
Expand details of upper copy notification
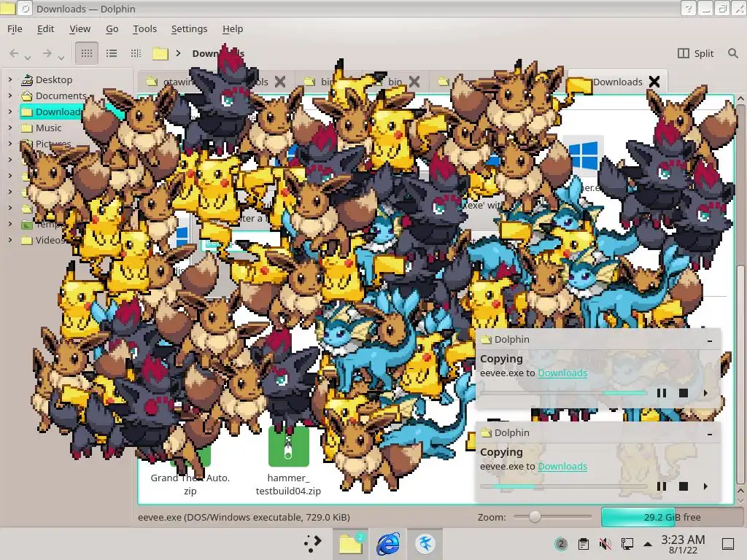[705, 393]
